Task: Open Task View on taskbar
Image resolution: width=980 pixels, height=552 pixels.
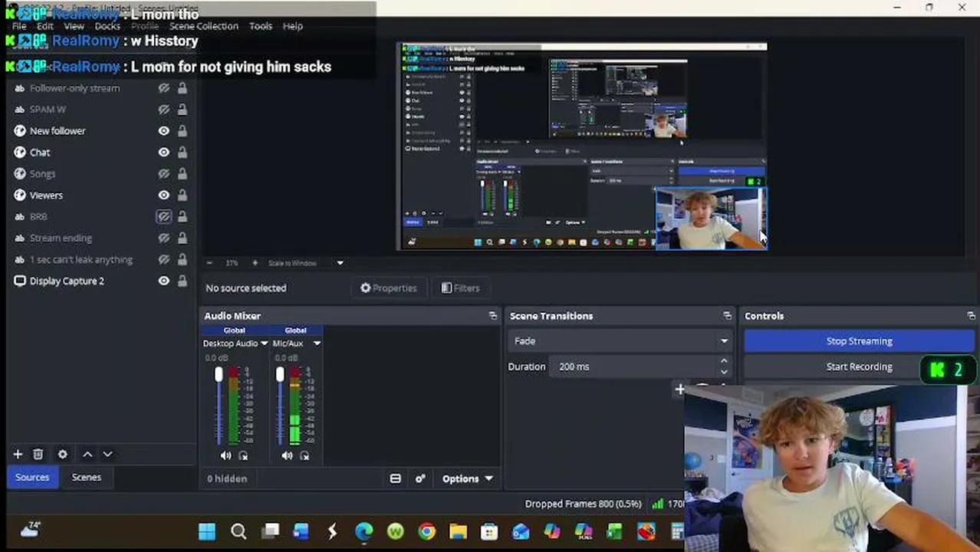Action: (x=270, y=531)
